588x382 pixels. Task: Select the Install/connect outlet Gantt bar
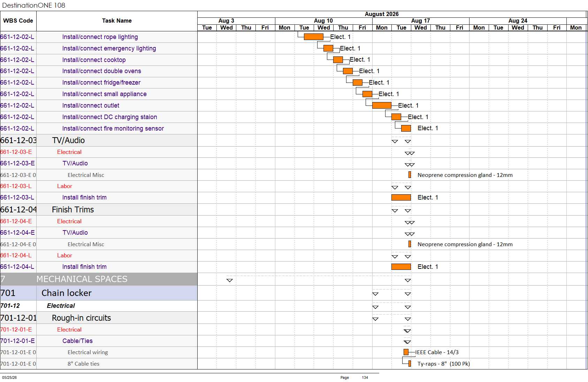[382, 106]
